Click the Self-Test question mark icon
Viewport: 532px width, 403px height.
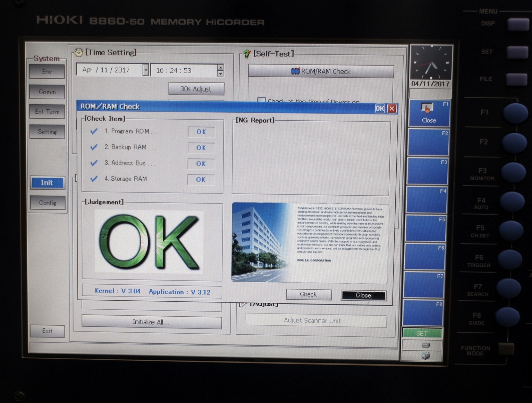pos(247,54)
